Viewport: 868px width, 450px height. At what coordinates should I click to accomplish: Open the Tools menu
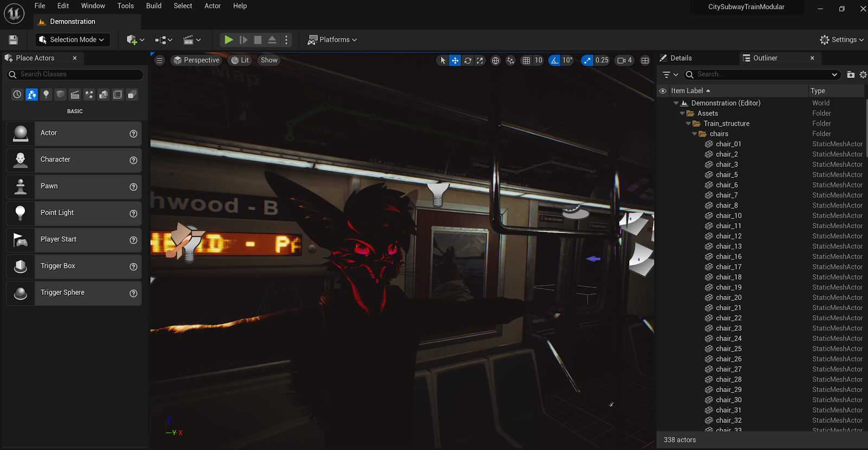(x=125, y=6)
